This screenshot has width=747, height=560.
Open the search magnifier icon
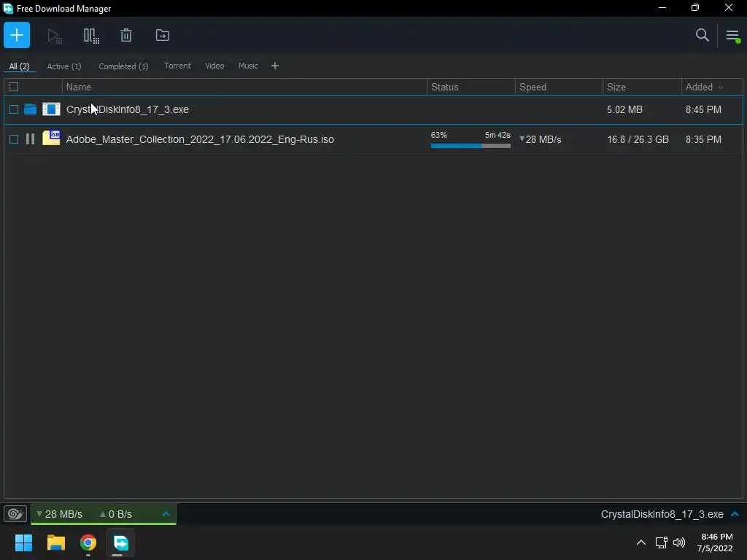[x=703, y=35]
